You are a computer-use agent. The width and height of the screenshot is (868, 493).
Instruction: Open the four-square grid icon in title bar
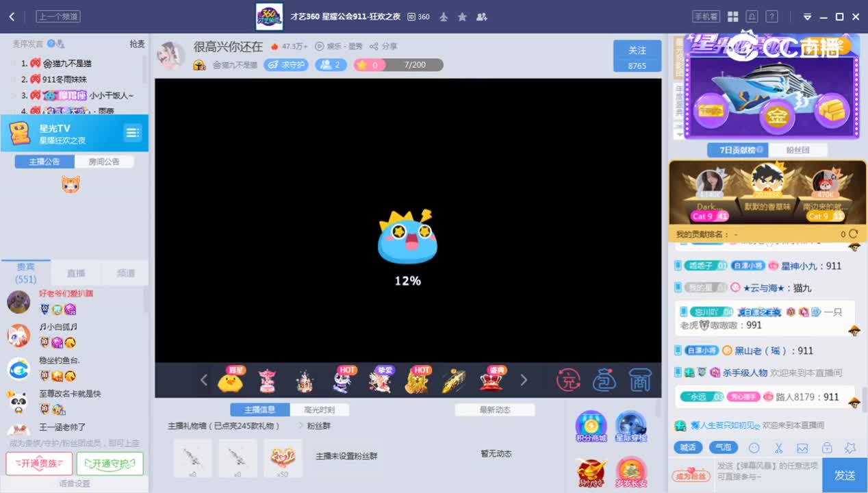coord(732,16)
